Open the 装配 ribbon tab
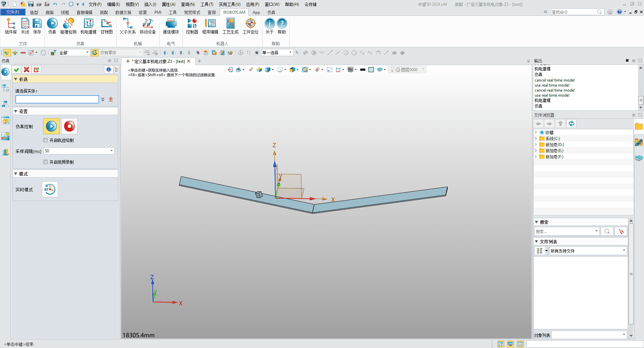This screenshot has width=644, height=348. tap(104, 12)
